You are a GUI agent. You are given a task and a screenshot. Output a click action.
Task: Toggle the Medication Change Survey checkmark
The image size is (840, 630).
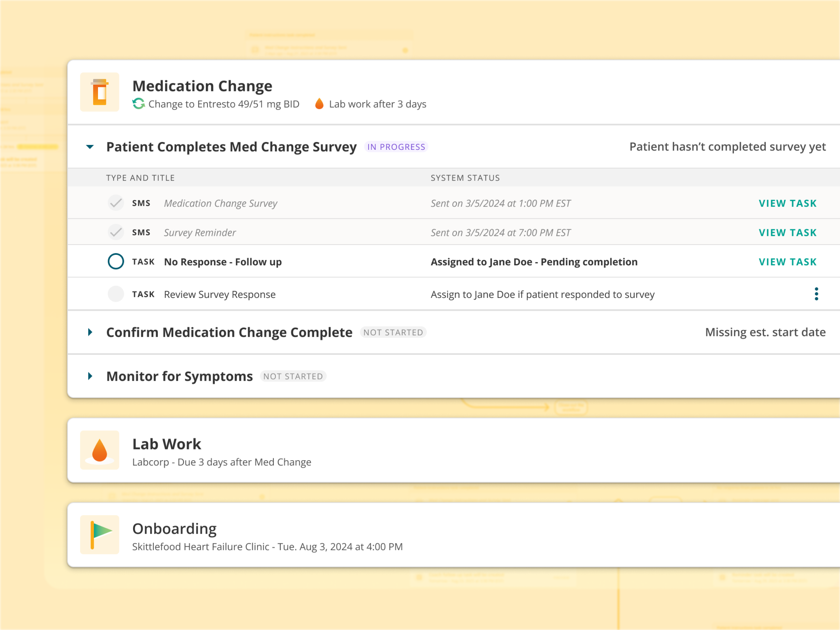pyautogui.click(x=115, y=203)
